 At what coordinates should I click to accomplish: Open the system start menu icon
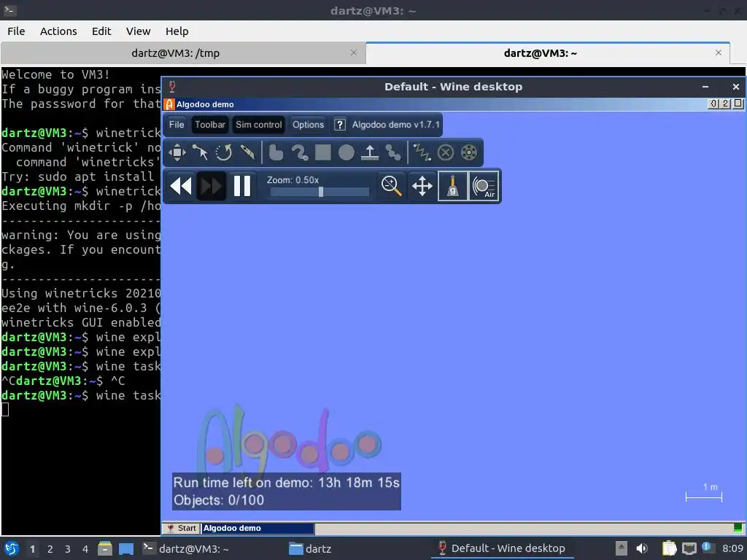tap(12, 549)
